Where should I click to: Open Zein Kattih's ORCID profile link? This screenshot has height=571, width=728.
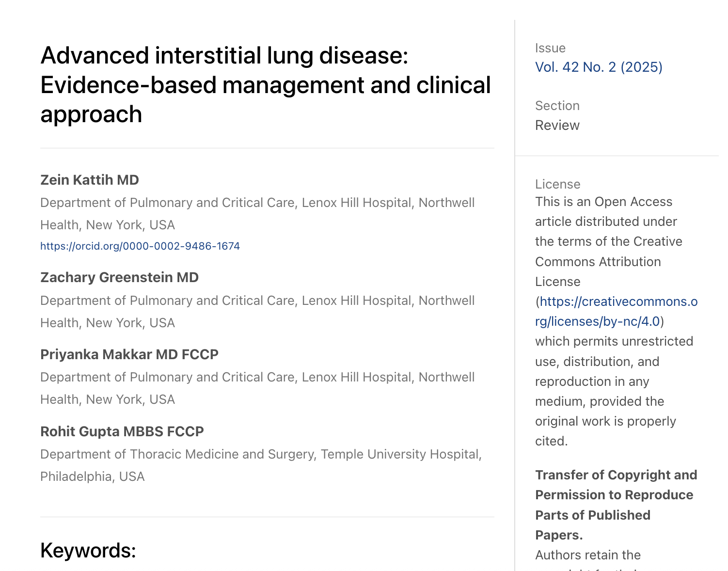[x=140, y=246]
